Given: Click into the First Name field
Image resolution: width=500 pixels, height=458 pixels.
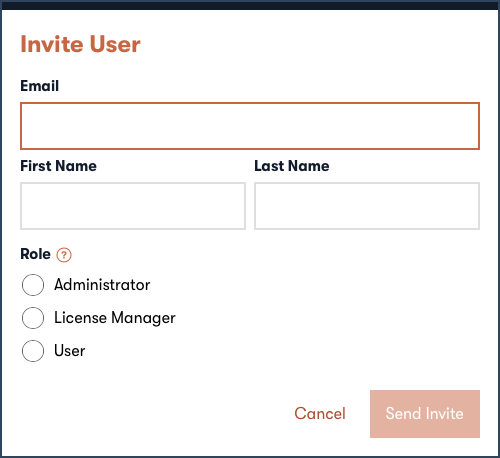Looking at the screenshot, I should (133, 206).
